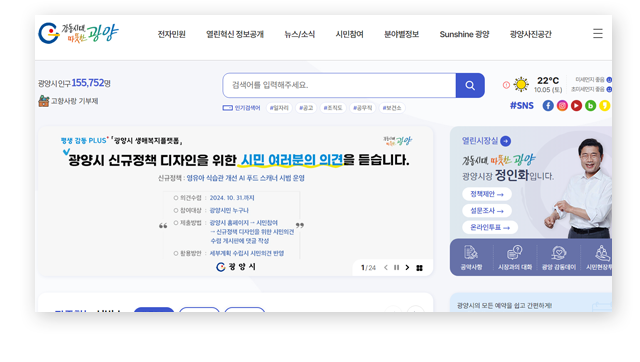Click the search keyword input field
The width and height of the screenshot is (640, 362).
(x=340, y=85)
